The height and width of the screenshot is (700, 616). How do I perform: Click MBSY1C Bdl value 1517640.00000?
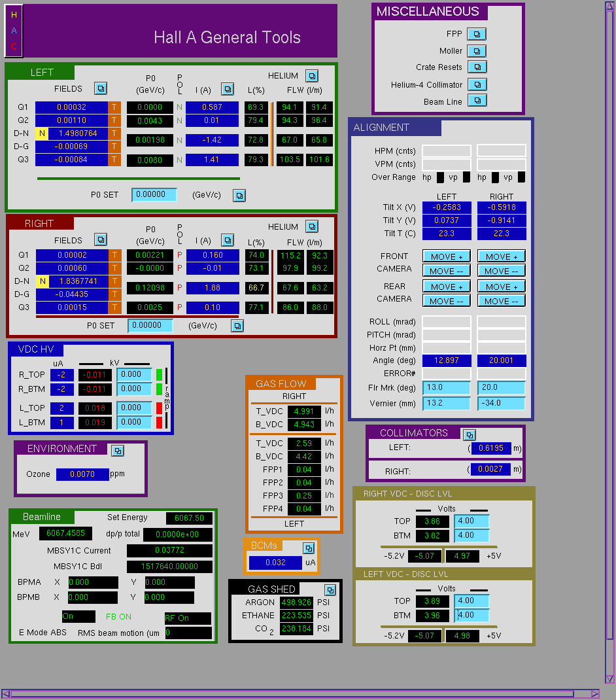[x=169, y=567]
